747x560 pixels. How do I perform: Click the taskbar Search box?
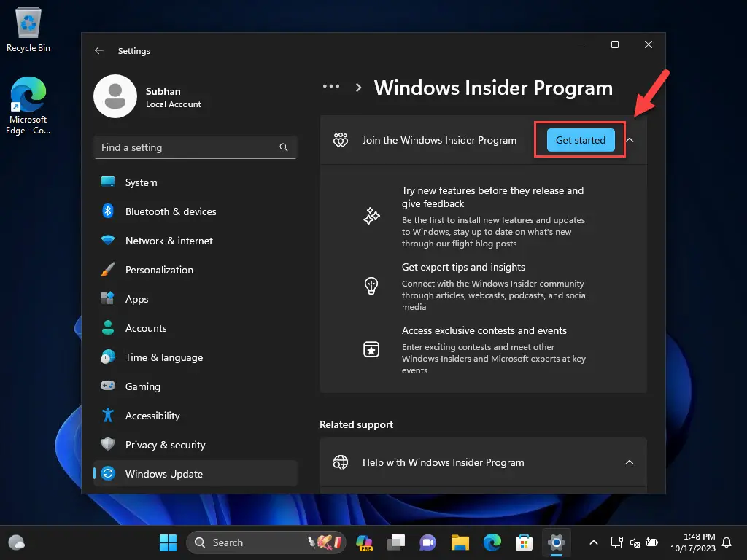pos(266,542)
